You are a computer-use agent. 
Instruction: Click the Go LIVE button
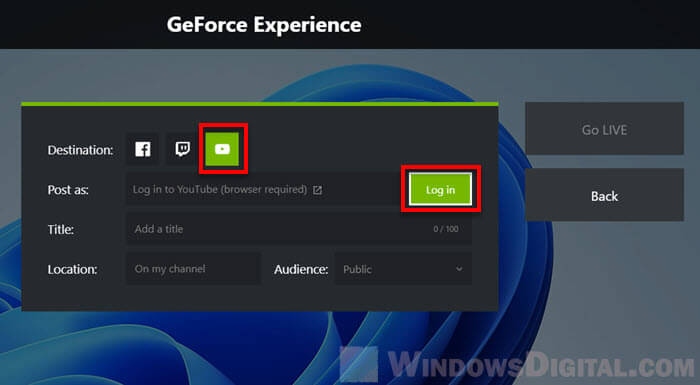point(604,129)
